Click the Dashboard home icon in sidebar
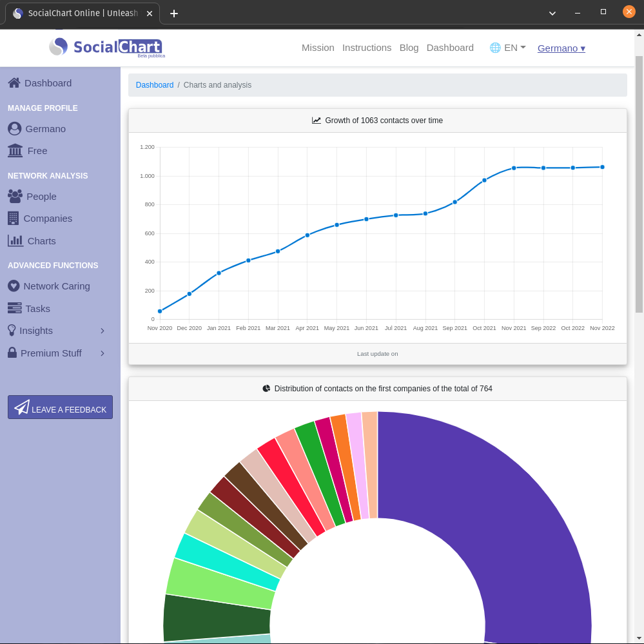This screenshot has width=644, height=644. click(x=14, y=83)
